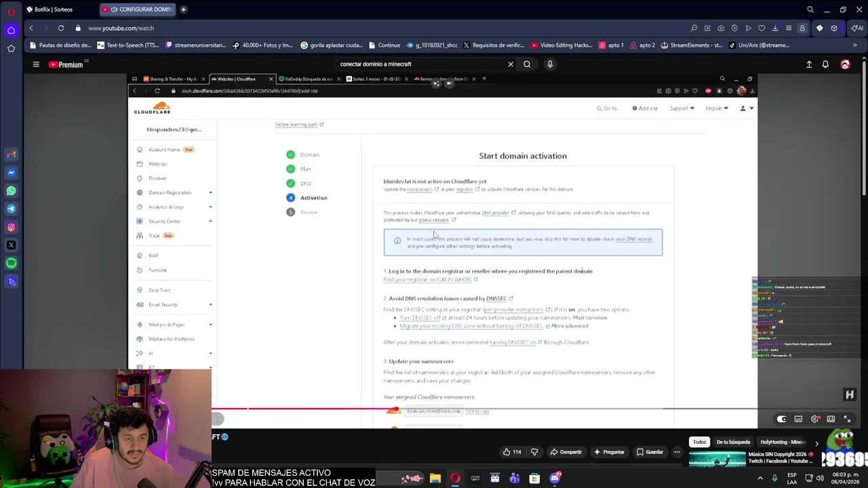Switch the player to theater mode
The width and height of the screenshot is (868, 488).
click(831, 419)
